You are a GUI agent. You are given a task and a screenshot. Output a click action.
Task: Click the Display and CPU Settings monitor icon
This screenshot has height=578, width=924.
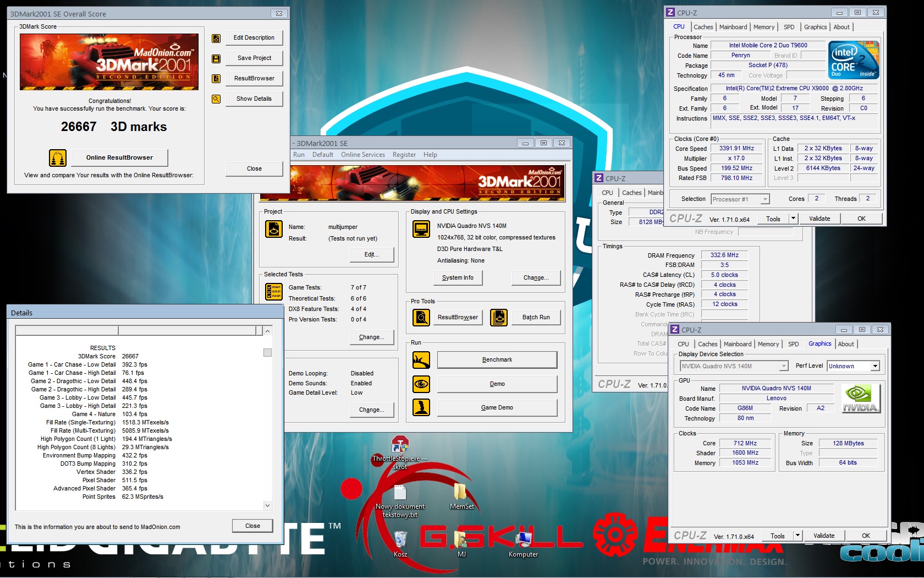click(x=421, y=228)
